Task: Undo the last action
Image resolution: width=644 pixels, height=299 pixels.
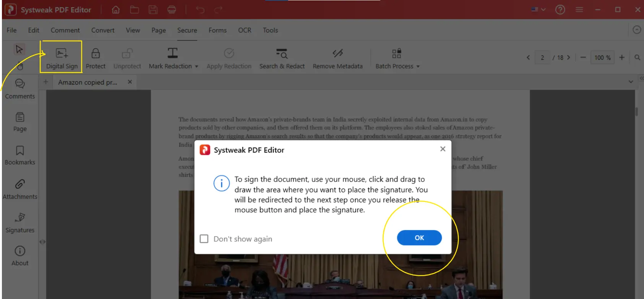Action: click(200, 10)
